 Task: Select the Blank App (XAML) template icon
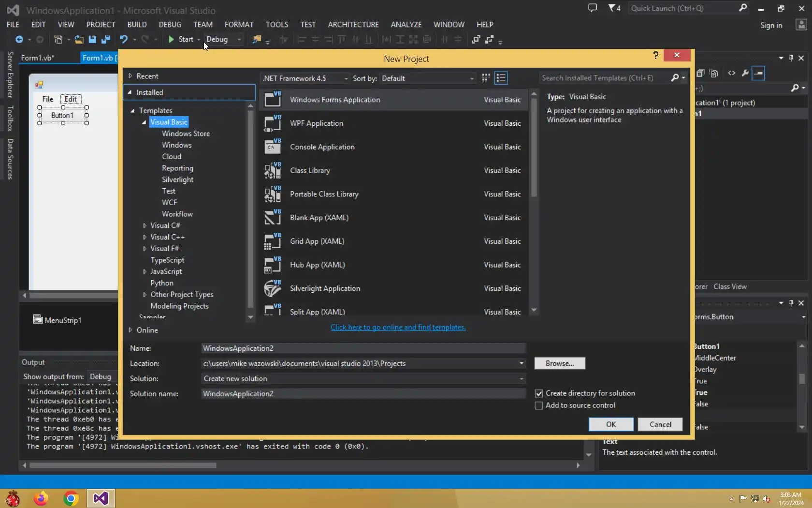tap(273, 218)
